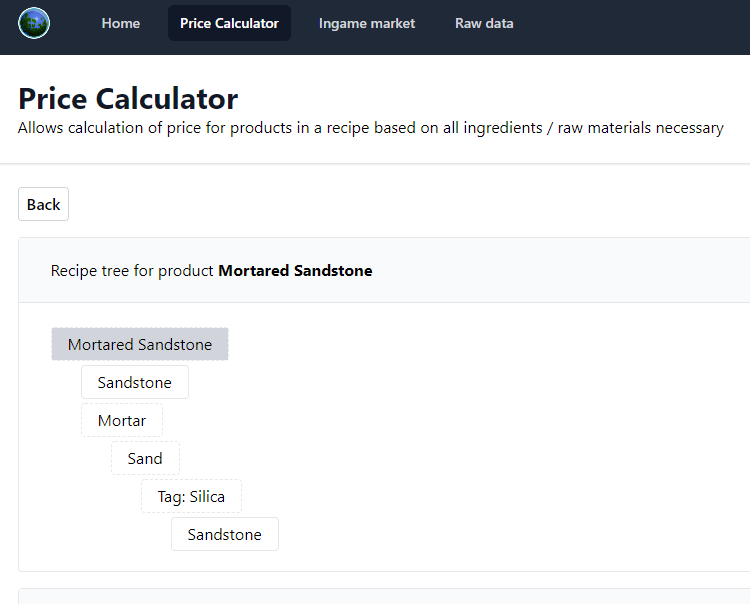Image resolution: width=750 pixels, height=604 pixels.
Task: Click the large Price Calculator page heading
Action: [128, 99]
